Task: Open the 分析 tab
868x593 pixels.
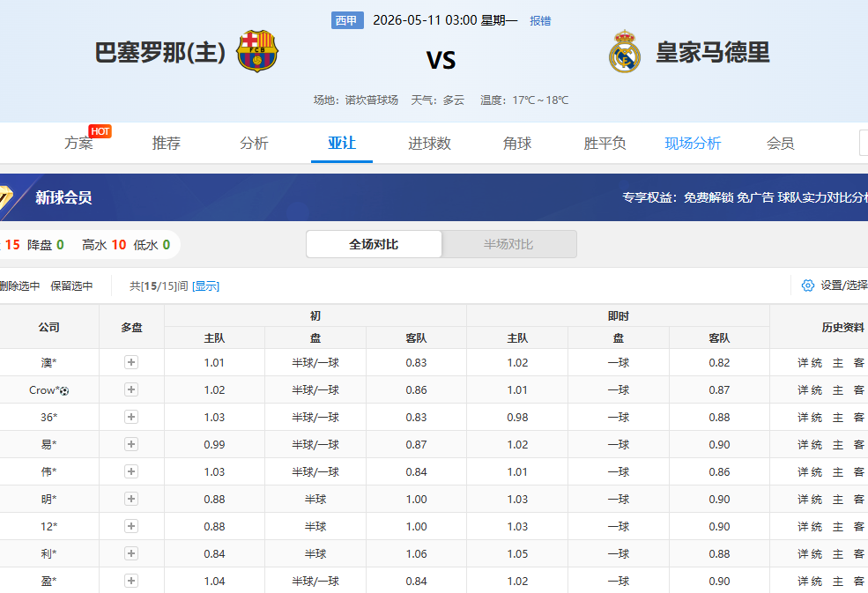Action: 254,144
